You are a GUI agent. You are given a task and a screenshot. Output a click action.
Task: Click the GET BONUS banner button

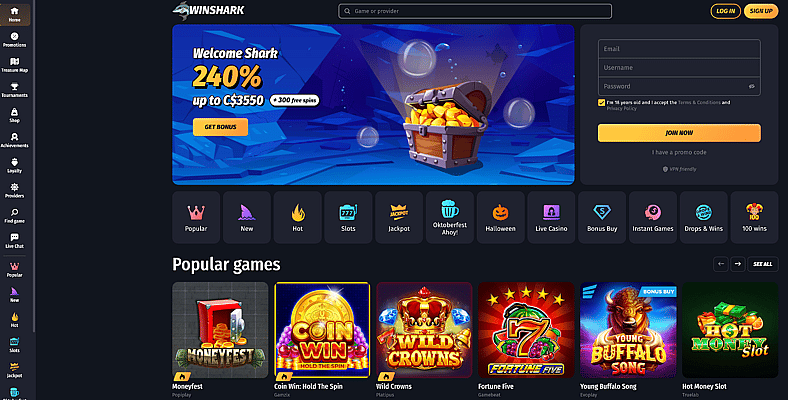click(220, 127)
